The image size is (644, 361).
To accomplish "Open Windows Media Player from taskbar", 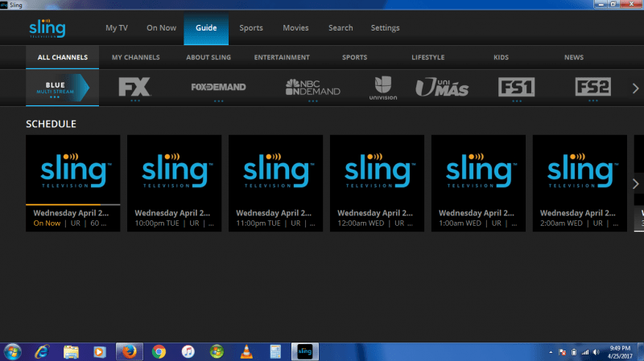I will point(99,351).
